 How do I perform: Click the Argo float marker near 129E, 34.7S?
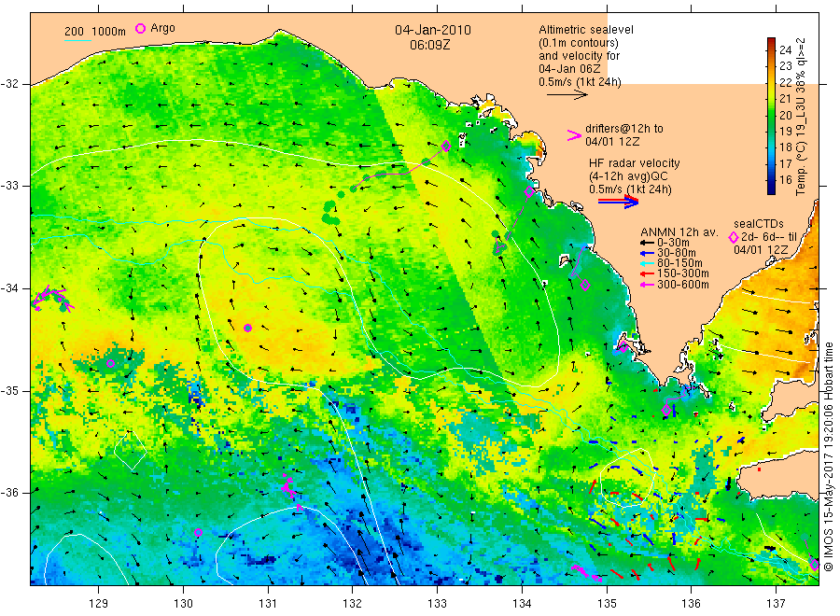click(x=110, y=364)
